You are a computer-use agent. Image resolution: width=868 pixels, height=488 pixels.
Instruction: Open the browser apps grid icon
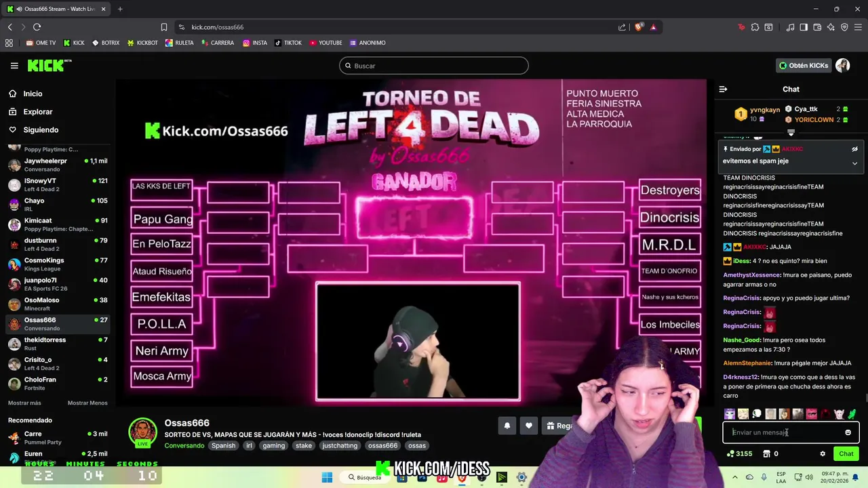(x=9, y=43)
